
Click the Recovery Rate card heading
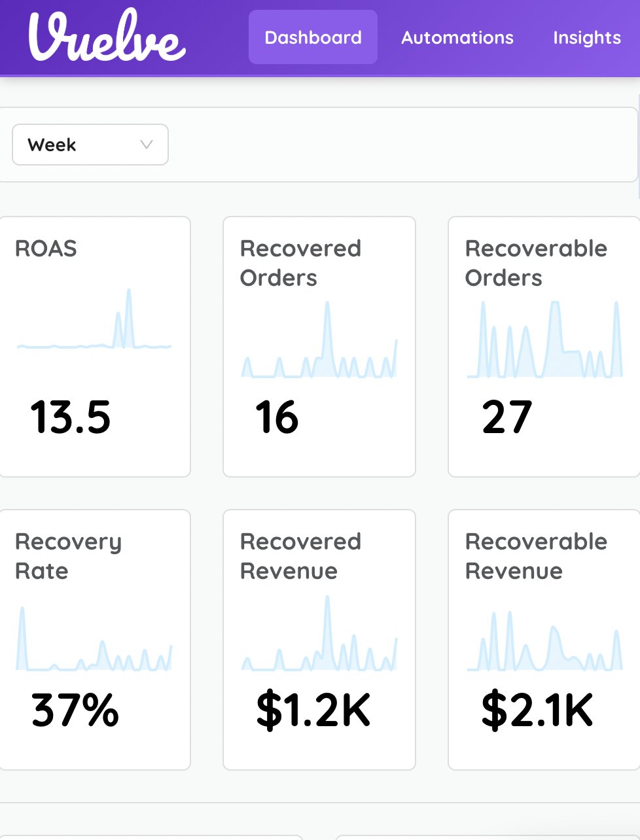68,556
